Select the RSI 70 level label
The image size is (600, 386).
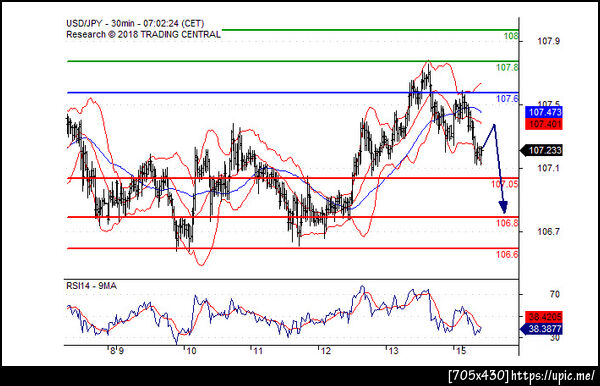coord(554,294)
